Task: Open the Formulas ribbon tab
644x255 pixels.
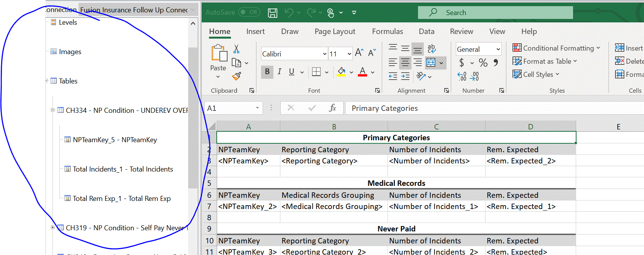Action: (387, 32)
